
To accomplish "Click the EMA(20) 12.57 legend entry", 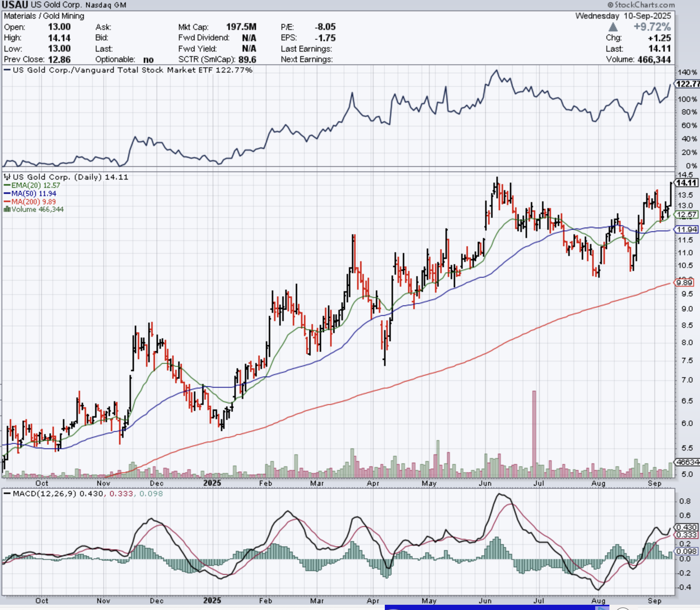I will click(x=32, y=185).
